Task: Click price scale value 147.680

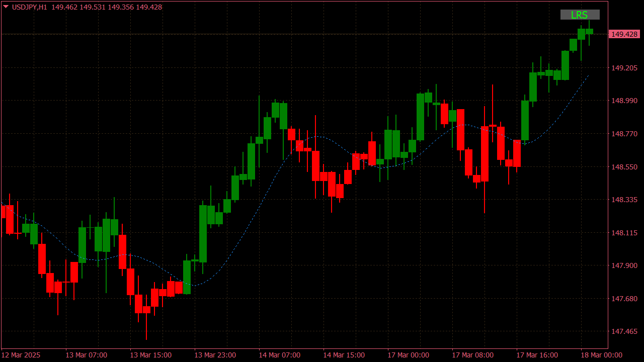Action: pyautogui.click(x=624, y=299)
